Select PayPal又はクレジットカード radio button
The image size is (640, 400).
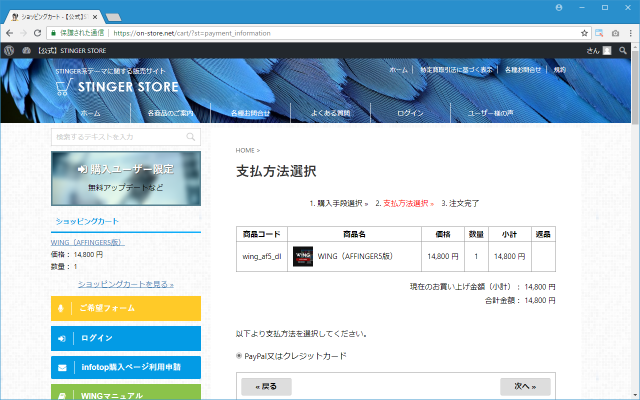tap(239, 356)
